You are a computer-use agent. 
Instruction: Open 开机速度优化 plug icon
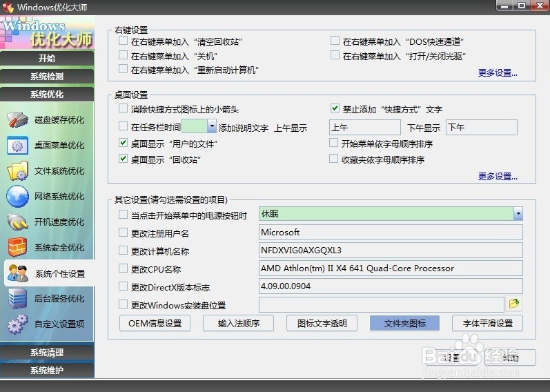pyautogui.click(x=17, y=222)
